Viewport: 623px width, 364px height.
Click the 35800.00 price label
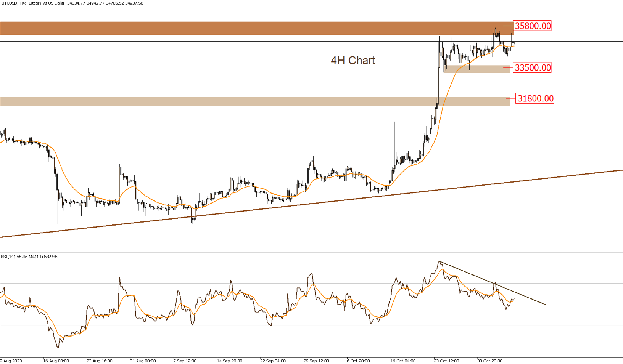point(533,26)
